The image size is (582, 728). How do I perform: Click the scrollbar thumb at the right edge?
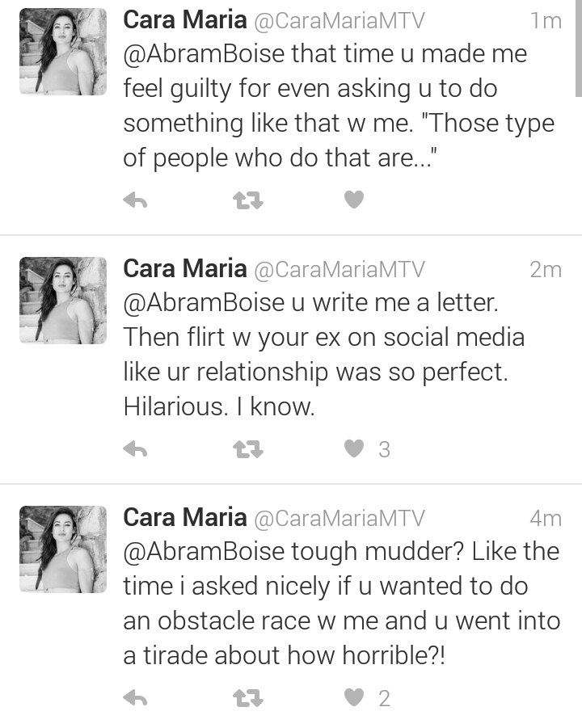[578, 48]
